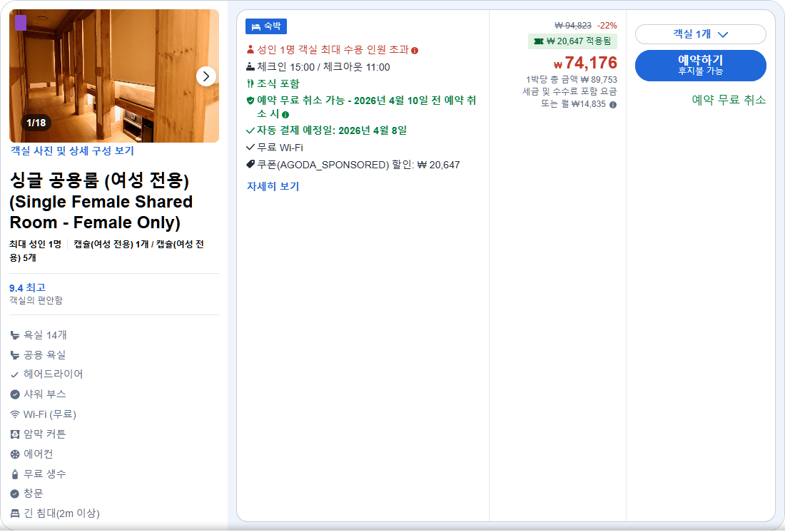The image size is (785, 532).
Task: Click the breakfast icon next to 조식 포함
Action: click(249, 83)
